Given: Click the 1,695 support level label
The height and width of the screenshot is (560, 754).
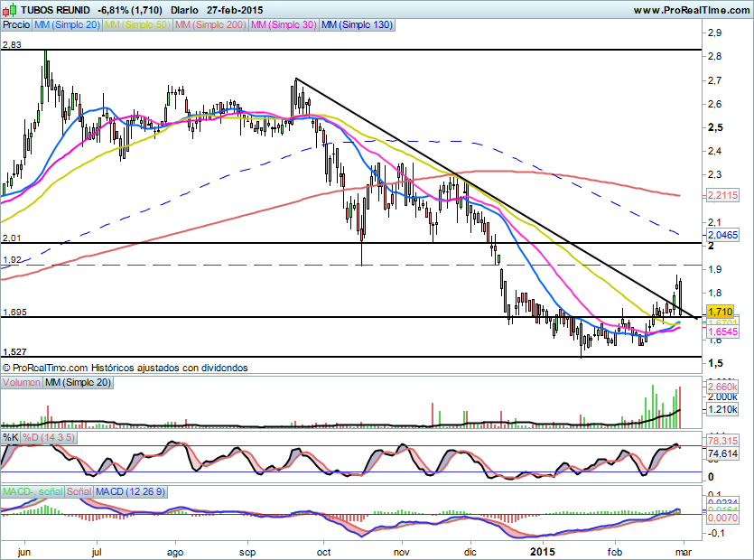Looking at the screenshot, I should 14,313.
